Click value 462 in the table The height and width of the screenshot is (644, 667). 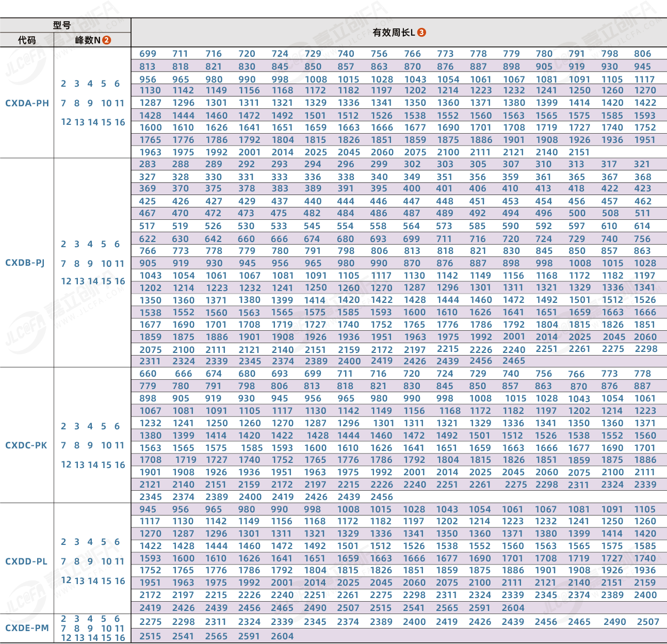pos(643,201)
